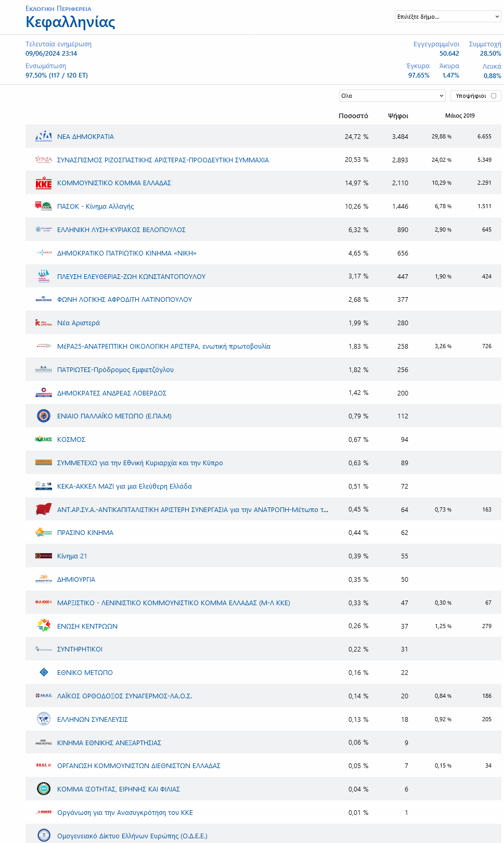Enable the Υποψήφιοι checkbox
This screenshot has width=504, height=843.
(x=494, y=96)
